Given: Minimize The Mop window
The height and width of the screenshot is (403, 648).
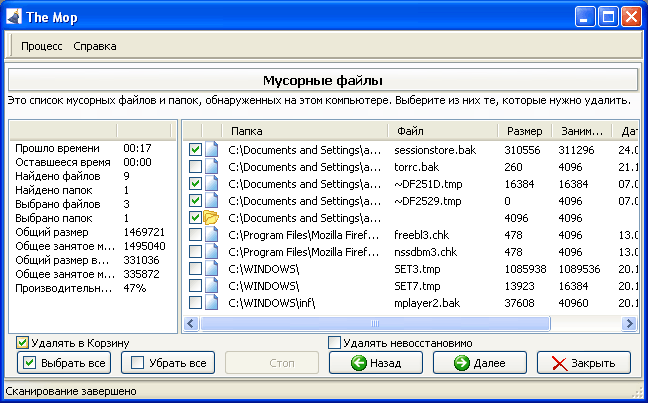Looking at the screenshot, I should pyautogui.click(x=585, y=17).
